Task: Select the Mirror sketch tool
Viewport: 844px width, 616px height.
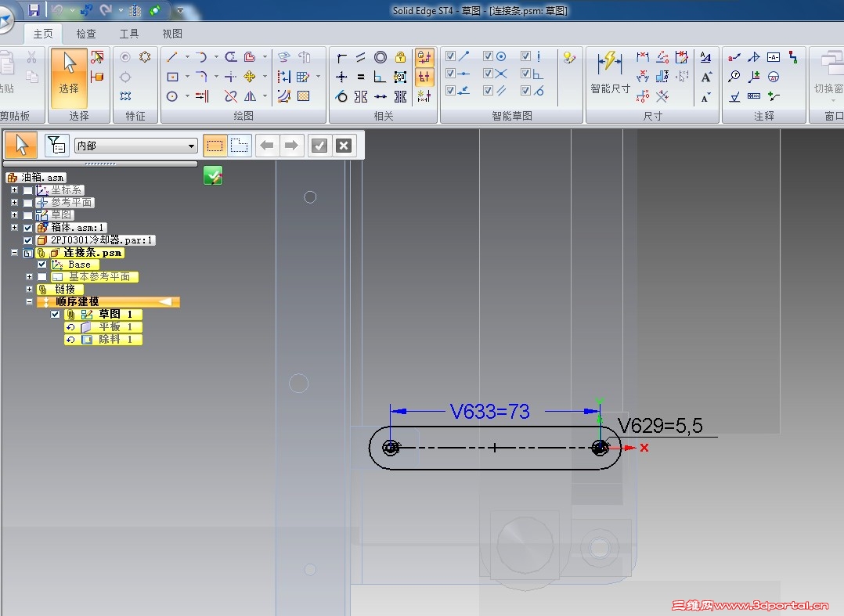Action: 251,96
